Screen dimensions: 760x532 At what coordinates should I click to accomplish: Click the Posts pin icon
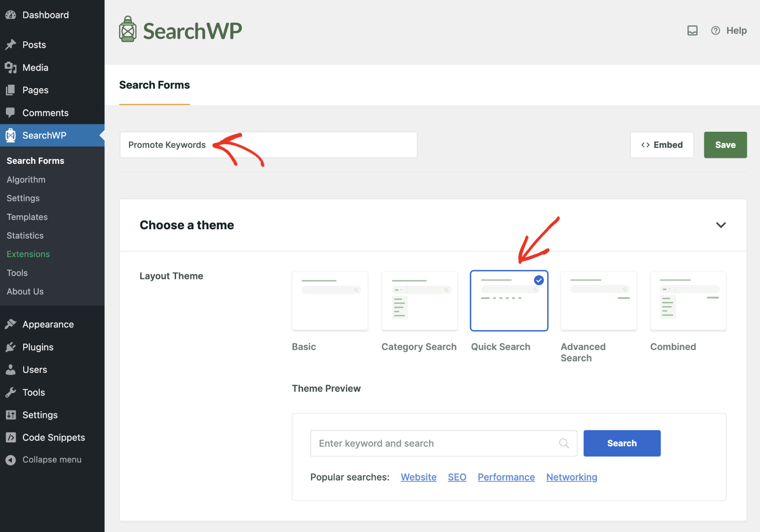coord(11,45)
